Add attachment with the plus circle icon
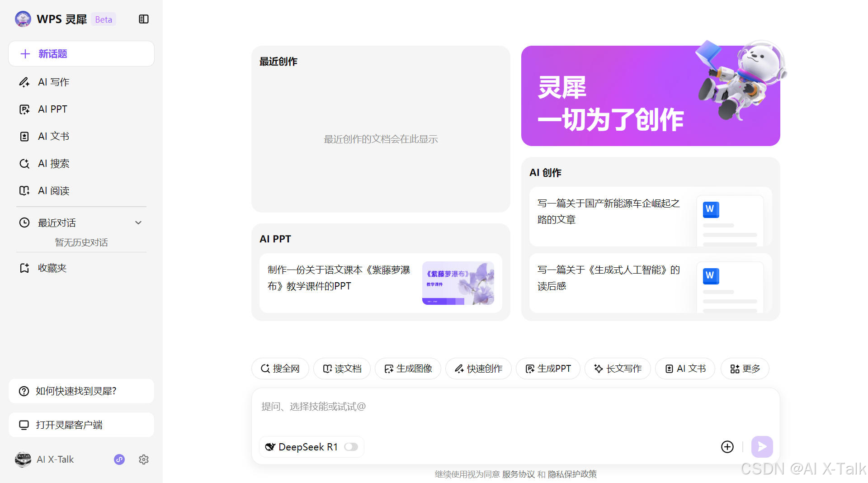Image resolution: width=868 pixels, height=483 pixels. (727, 447)
